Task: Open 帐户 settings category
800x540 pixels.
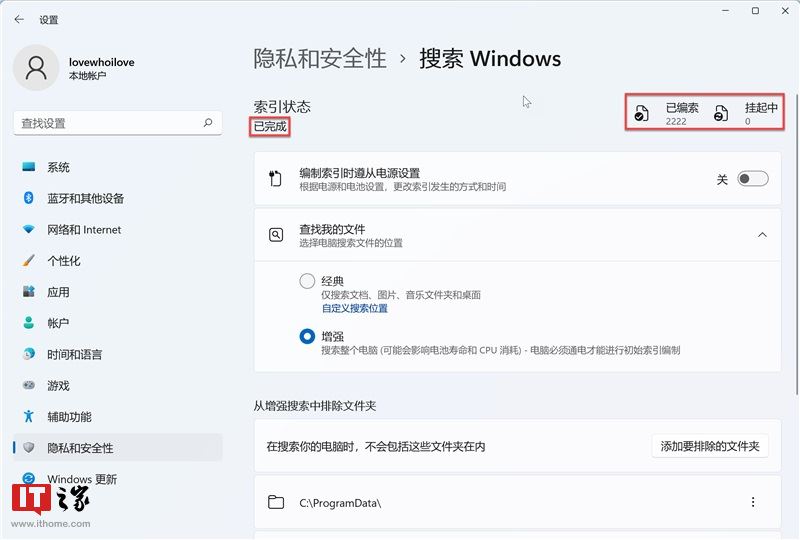Action: click(x=117, y=323)
